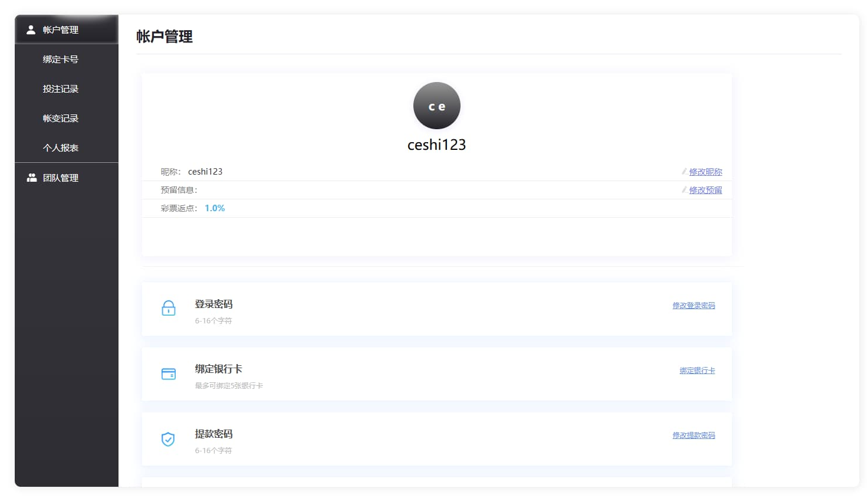868x498 pixels.
Task: Expand the 团队管理 sidebar section
Action: tap(60, 178)
